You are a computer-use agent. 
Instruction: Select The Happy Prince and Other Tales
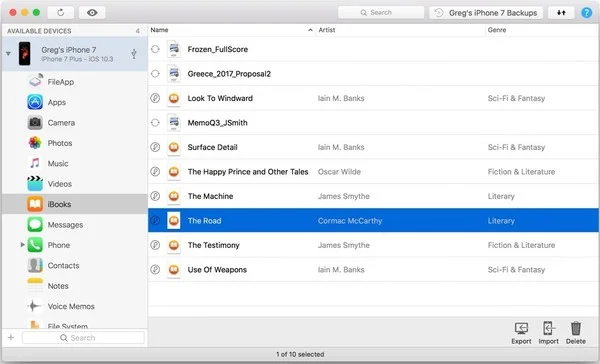373,171
